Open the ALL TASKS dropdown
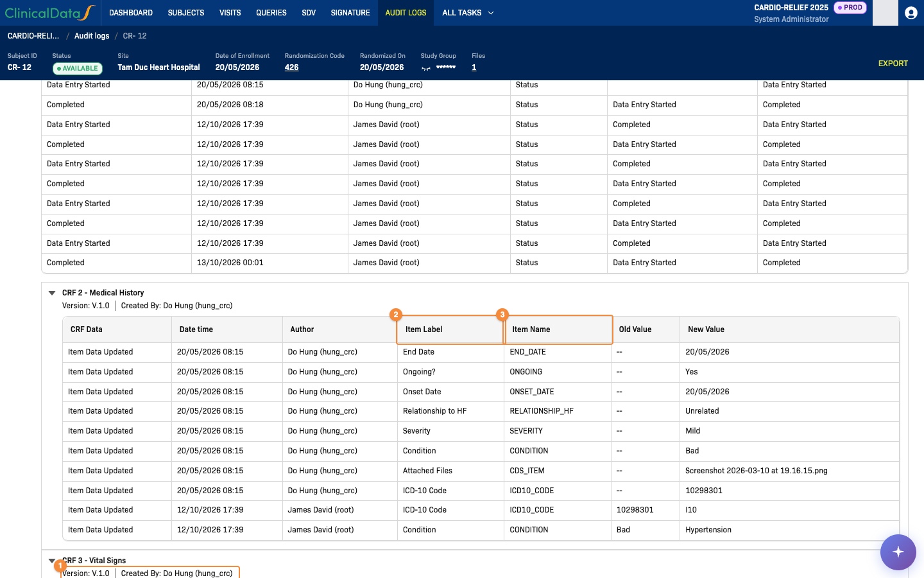Viewport: 924px width, 578px height. click(468, 13)
